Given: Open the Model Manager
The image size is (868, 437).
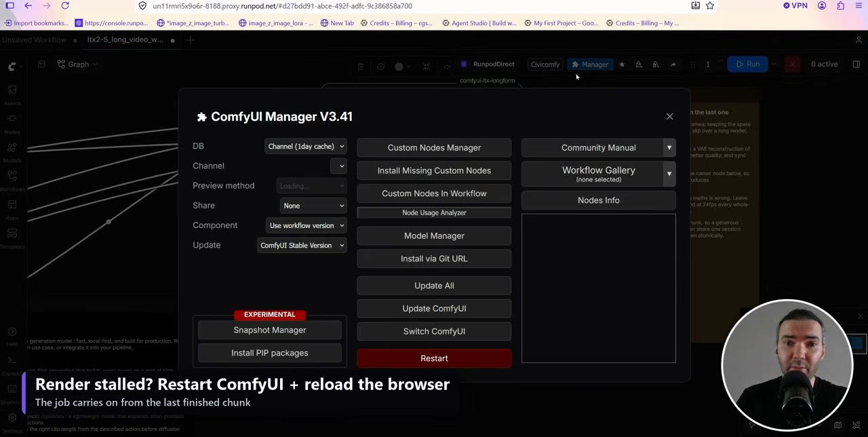Looking at the screenshot, I should click(434, 235).
